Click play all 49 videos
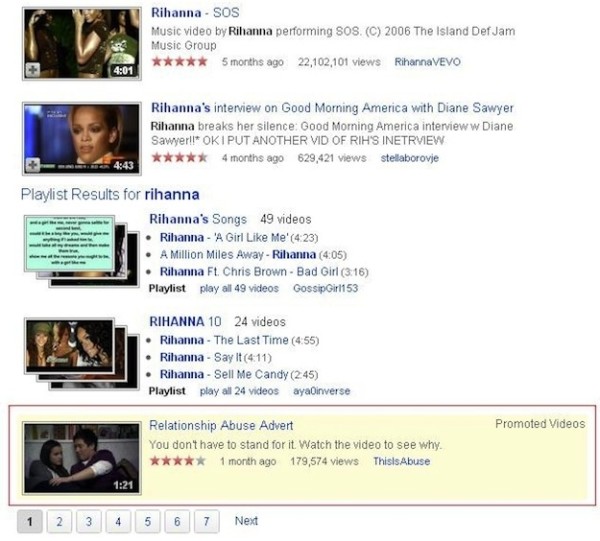600x541 pixels. (x=239, y=288)
